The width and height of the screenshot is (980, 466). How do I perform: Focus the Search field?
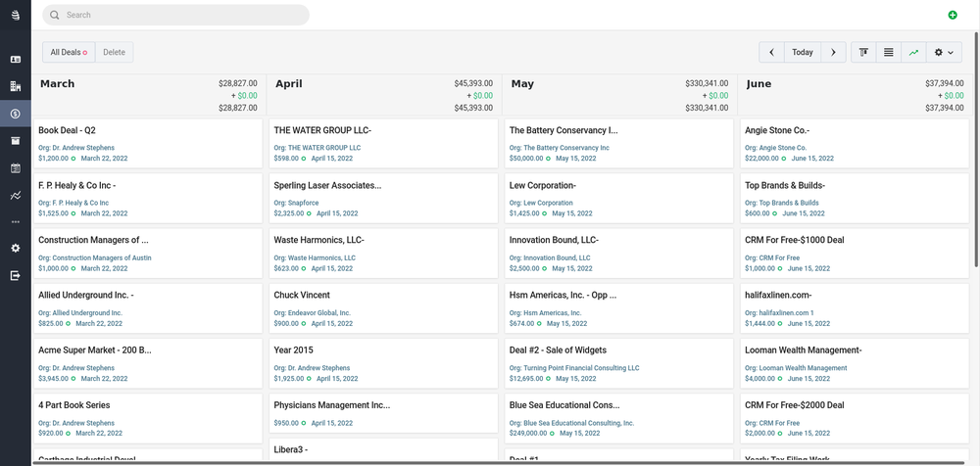pos(175,15)
